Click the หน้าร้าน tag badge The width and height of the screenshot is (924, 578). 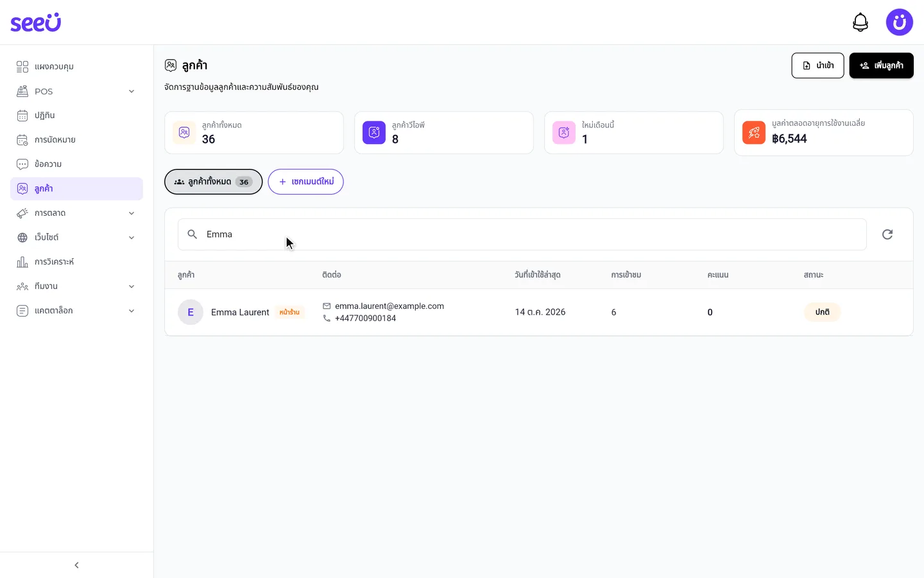click(x=289, y=312)
